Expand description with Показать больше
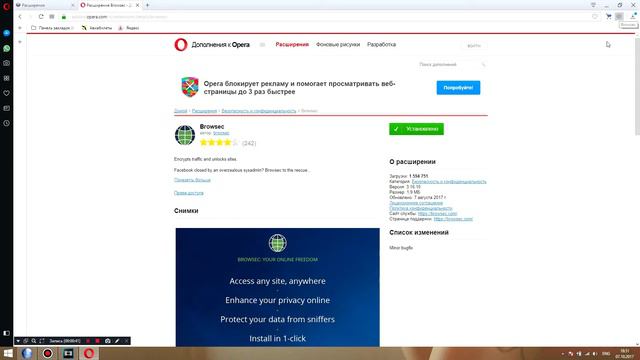640x360 pixels. [x=192, y=180]
